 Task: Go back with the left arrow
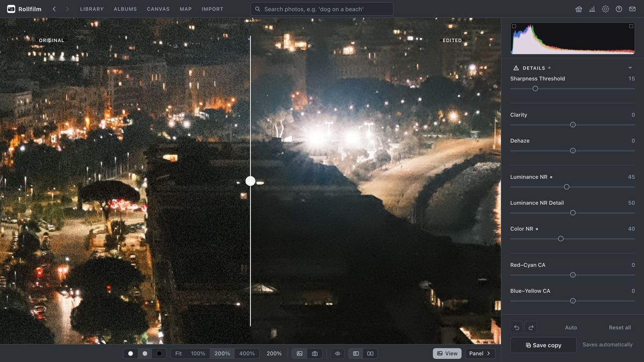(x=54, y=9)
